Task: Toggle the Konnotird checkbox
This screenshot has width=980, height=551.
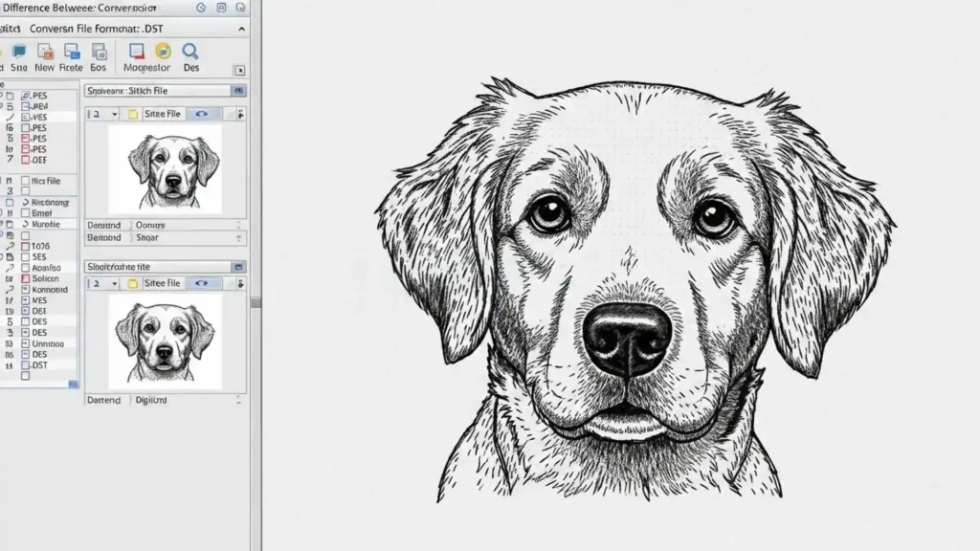Action: point(26,289)
